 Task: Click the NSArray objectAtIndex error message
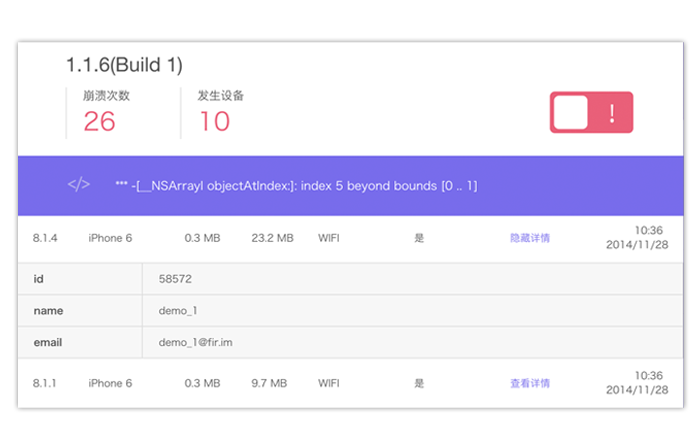[296, 186]
